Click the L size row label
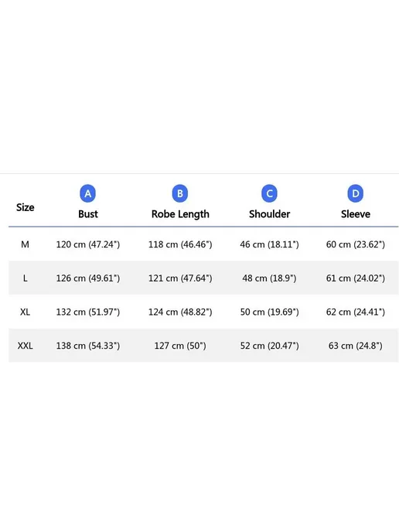The width and height of the screenshot is (399, 532). (x=25, y=278)
